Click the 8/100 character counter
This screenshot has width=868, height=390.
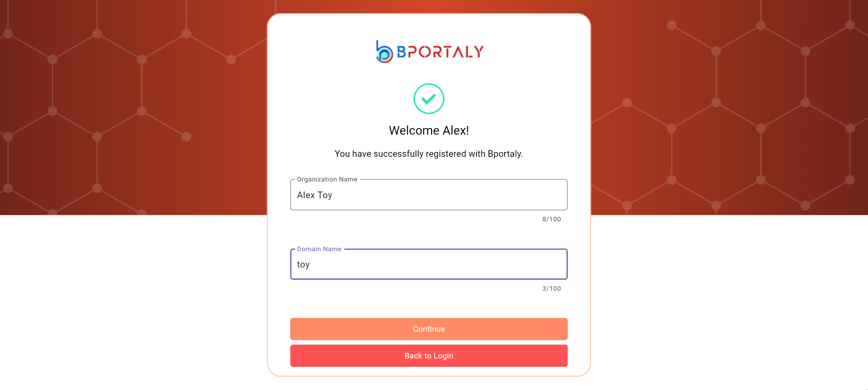tap(551, 219)
